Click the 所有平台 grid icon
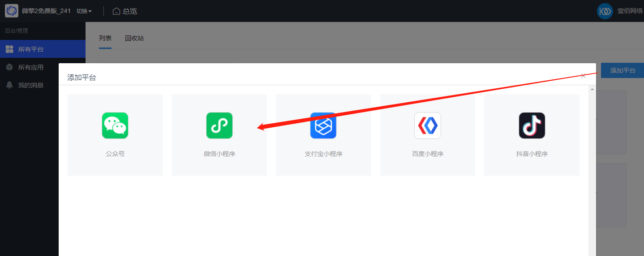The width and height of the screenshot is (644, 256). [9, 49]
